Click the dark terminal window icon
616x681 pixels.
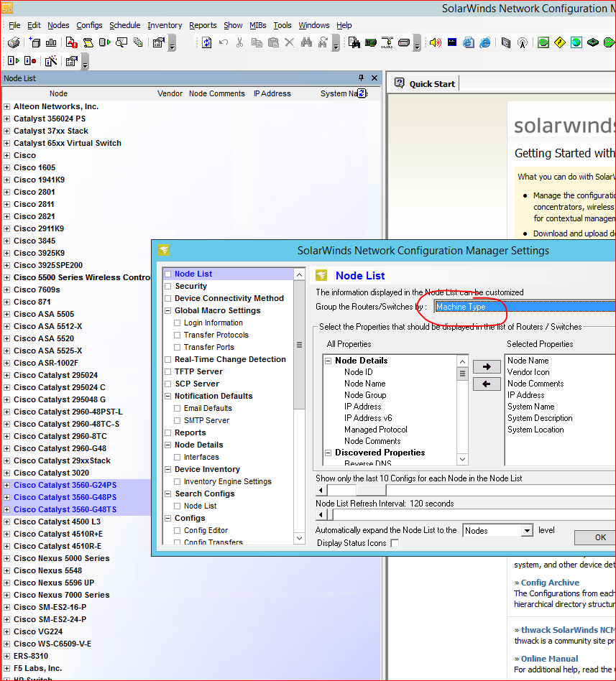[452, 42]
